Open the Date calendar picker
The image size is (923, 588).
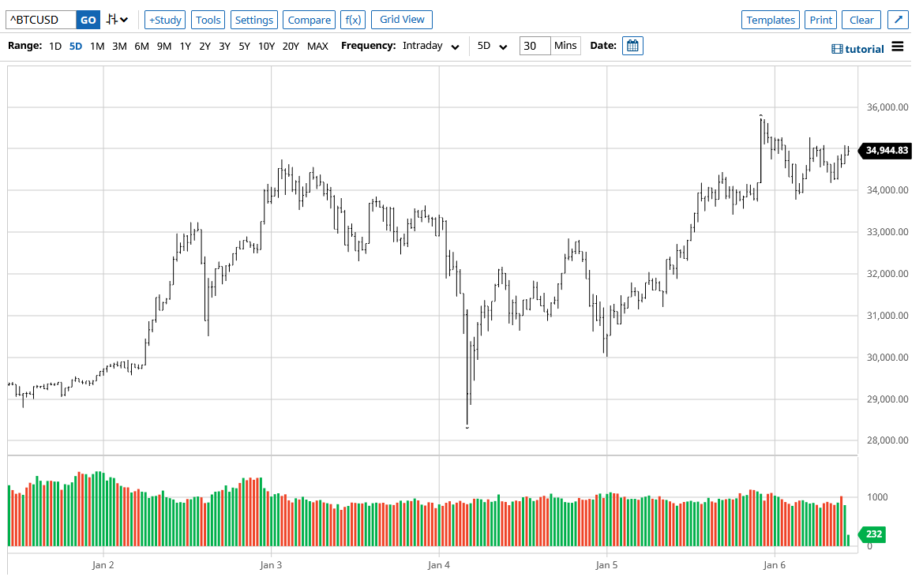(x=632, y=45)
